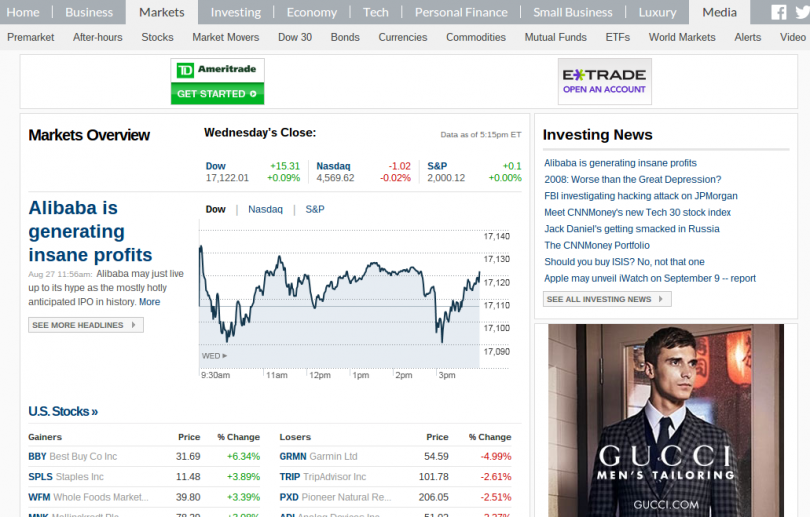Open the Luxury section
Image resolution: width=810 pixels, height=517 pixels.
657,12
